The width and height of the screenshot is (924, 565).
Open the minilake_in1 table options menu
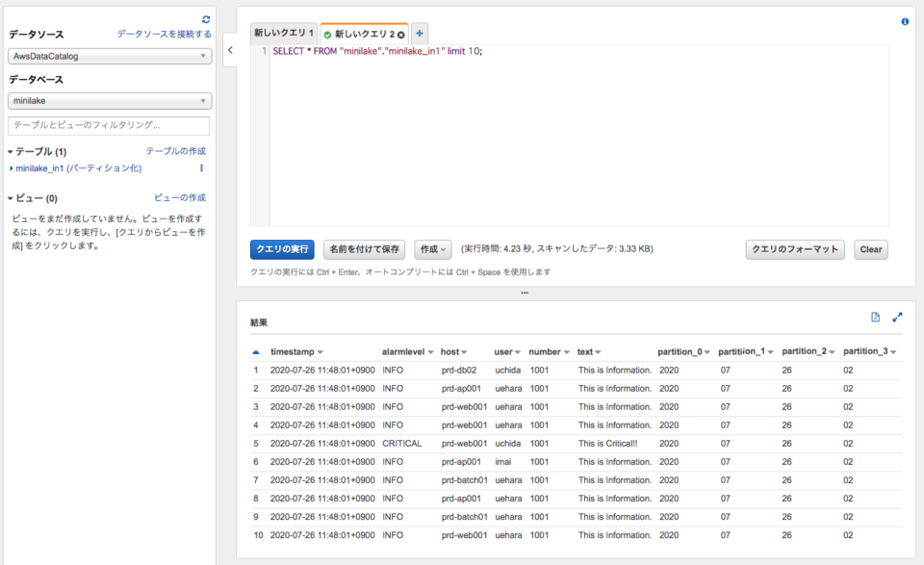click(201, 168)
